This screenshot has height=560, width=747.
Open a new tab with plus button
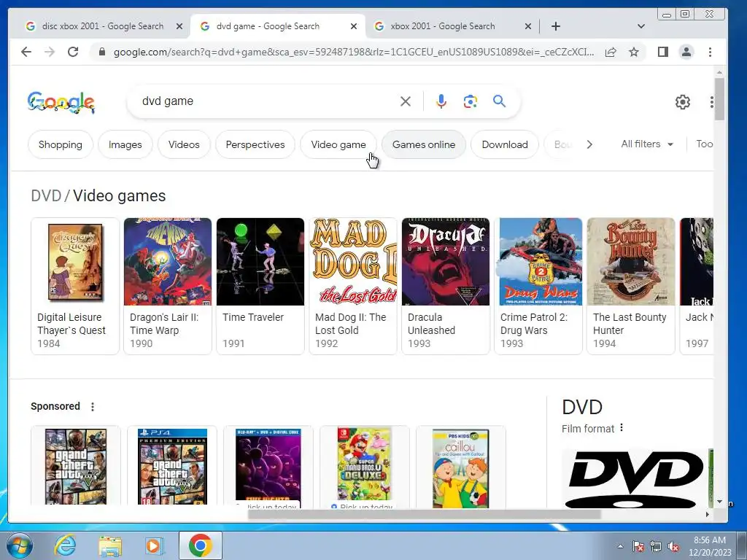[555, 26]
